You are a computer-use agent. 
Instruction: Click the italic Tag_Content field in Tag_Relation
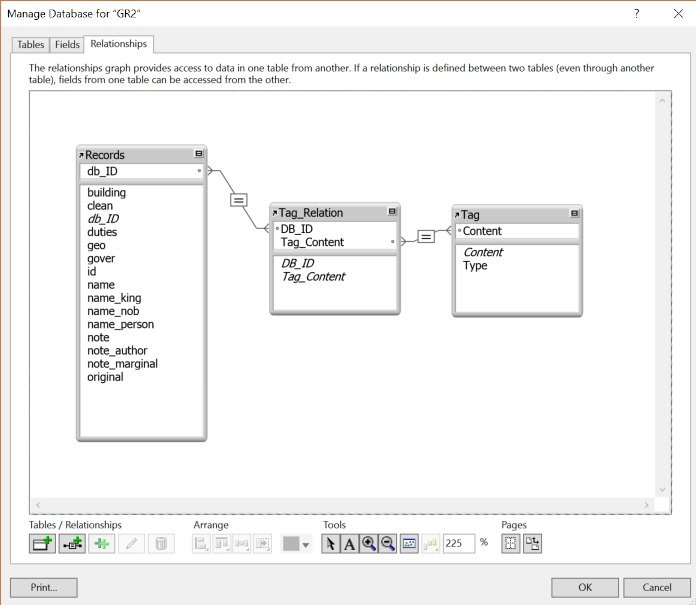coord(313,277)
